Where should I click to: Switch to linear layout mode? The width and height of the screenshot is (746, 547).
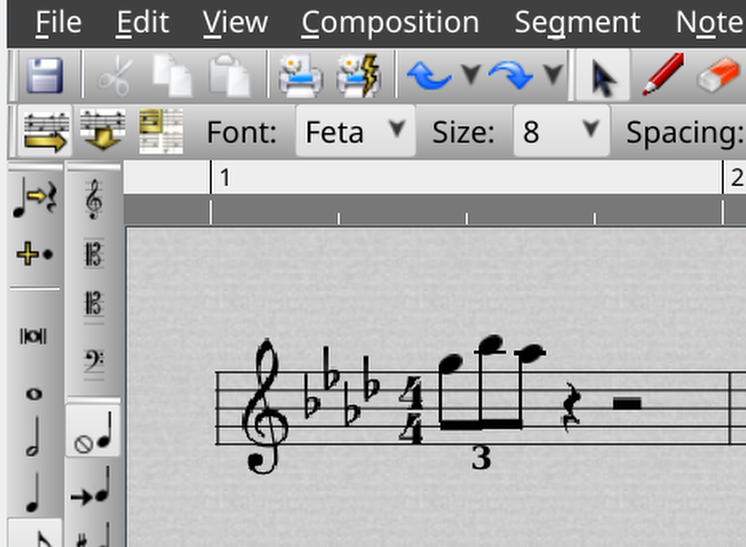tap(44, 131)
